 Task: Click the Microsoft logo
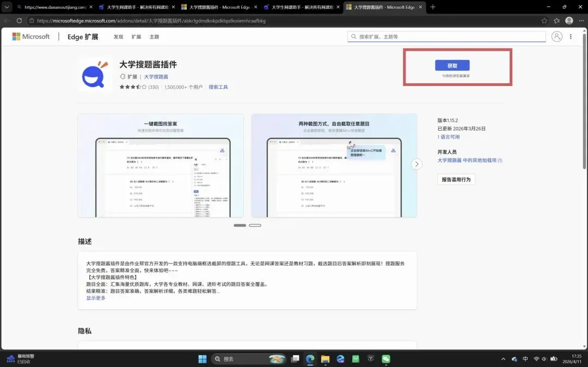(30, 36)
